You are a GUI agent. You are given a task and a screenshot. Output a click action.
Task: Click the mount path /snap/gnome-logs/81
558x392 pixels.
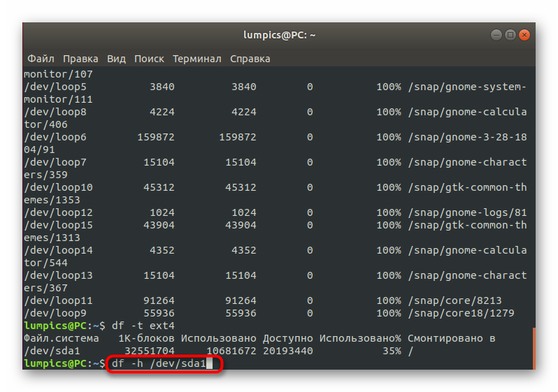pyautogui.click(x=467, y=212)
